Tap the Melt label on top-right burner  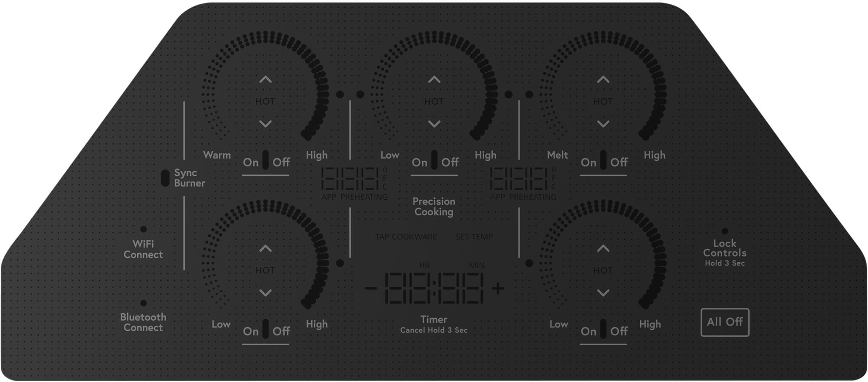click(557, 155)
